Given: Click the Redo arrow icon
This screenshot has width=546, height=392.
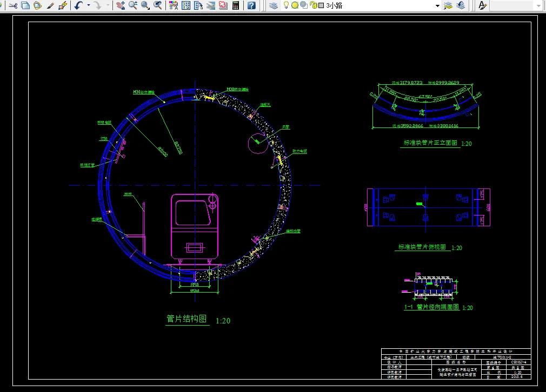Looking at the screenshot, I should pos(98,5).
